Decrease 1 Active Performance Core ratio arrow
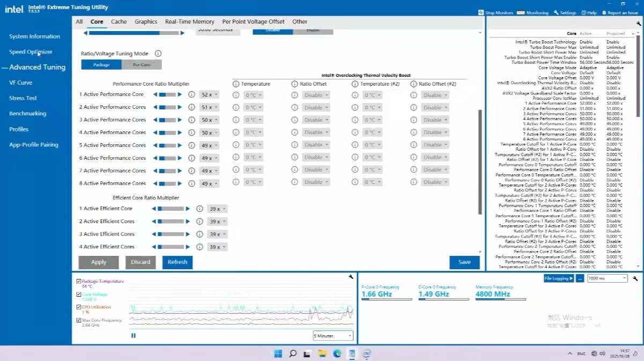Viewport: 644px width, 361px height. (x=155, y=94)
